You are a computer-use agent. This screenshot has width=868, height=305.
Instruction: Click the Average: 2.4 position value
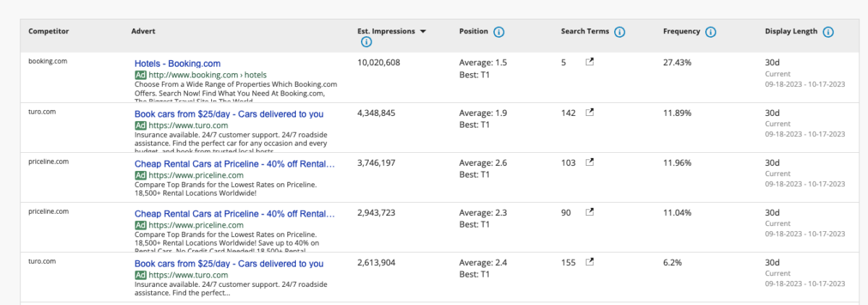point(483,263)
